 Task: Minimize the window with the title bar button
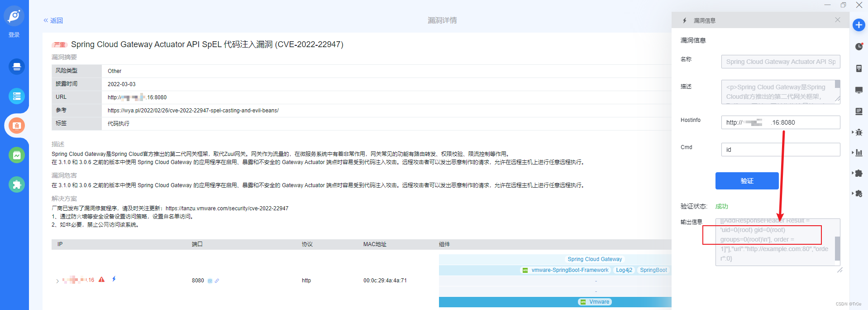[827, 5]
